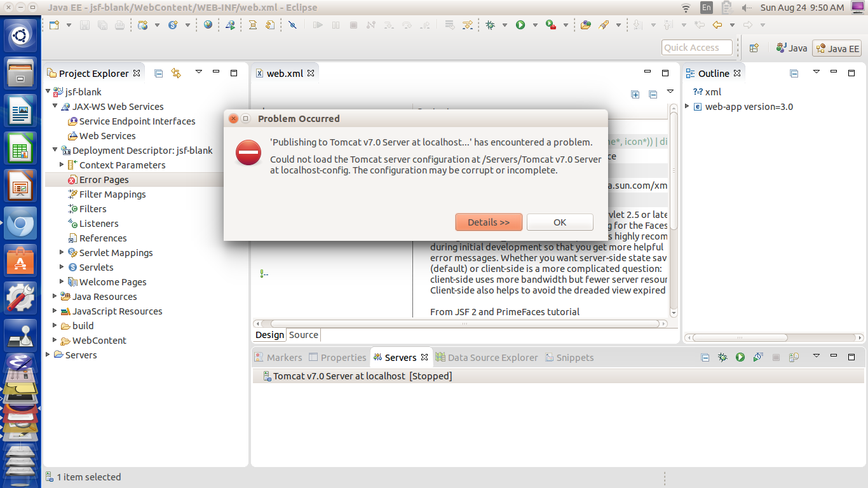
Task: Click the Details >> button
Action: tap(489, 222)
